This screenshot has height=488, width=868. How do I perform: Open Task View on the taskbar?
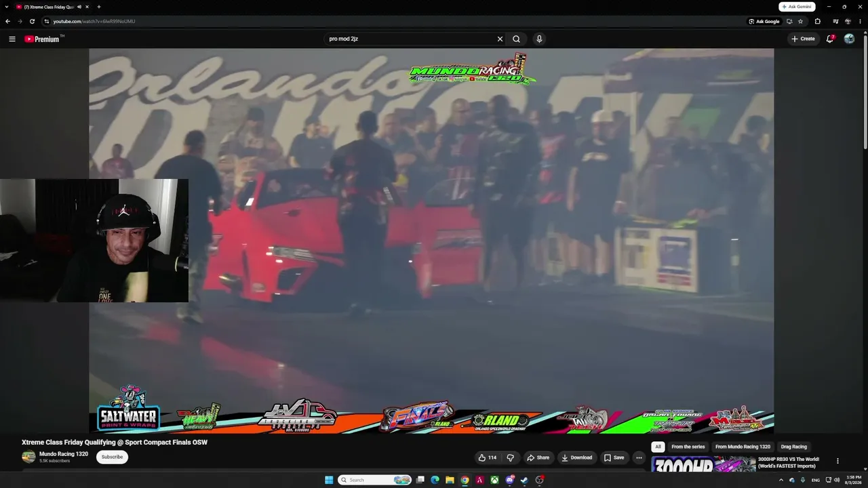point(420,480)
